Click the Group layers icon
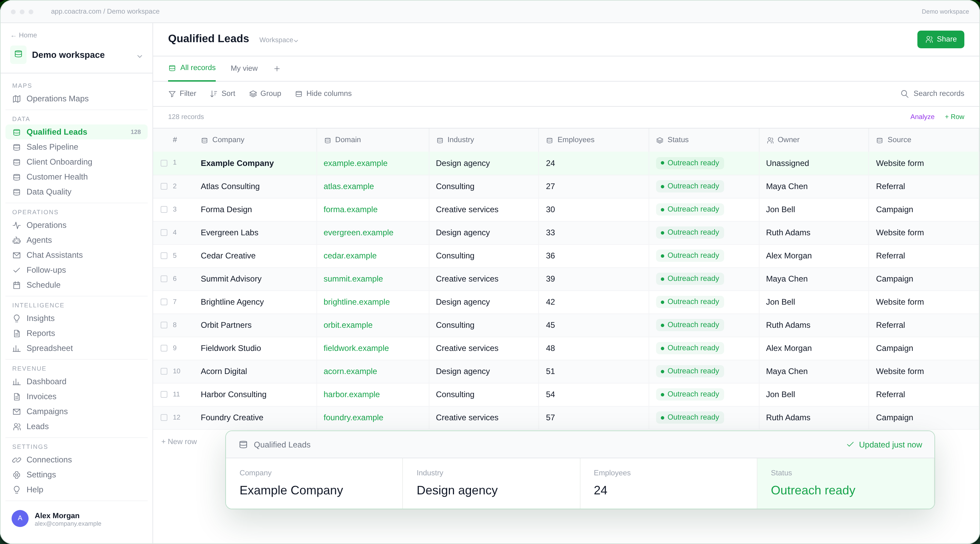Image resolution: width=980 pixels, height=544 pixels. click(x=253, y=94)
